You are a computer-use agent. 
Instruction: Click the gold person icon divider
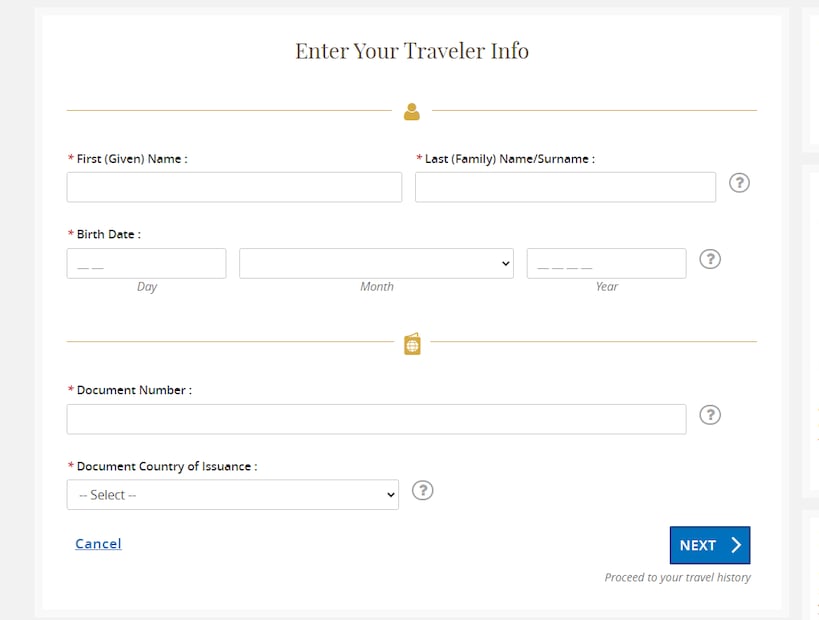coord(412,111)
